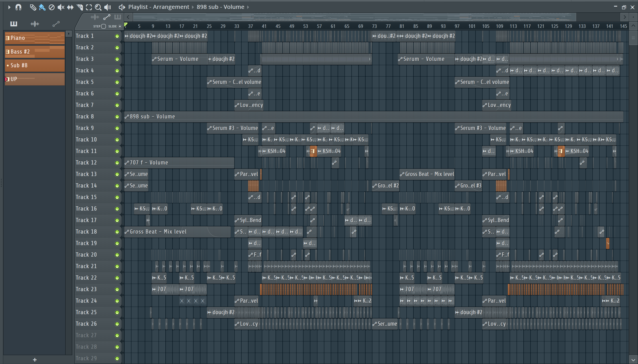Focus audio clips in the playlist header

[x=95, y=17]
